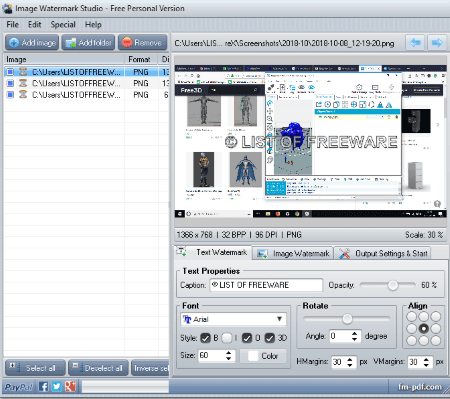Switch to the Text Watermark tab

pos(213,252)
